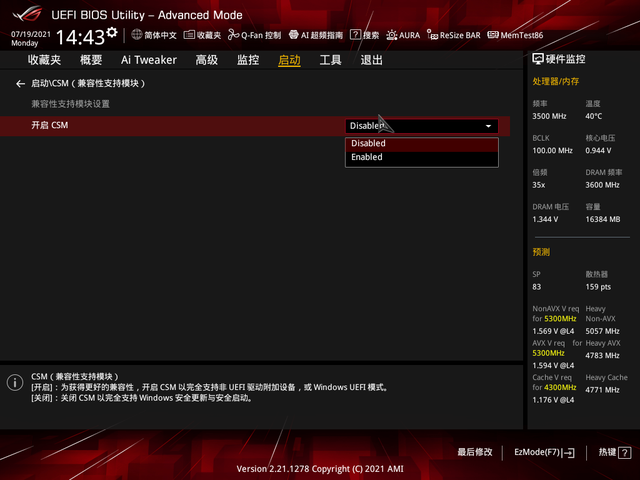Screen dimensions: 640x480
Task: Open the AURA lighting icon
Action: coord(391,35)
